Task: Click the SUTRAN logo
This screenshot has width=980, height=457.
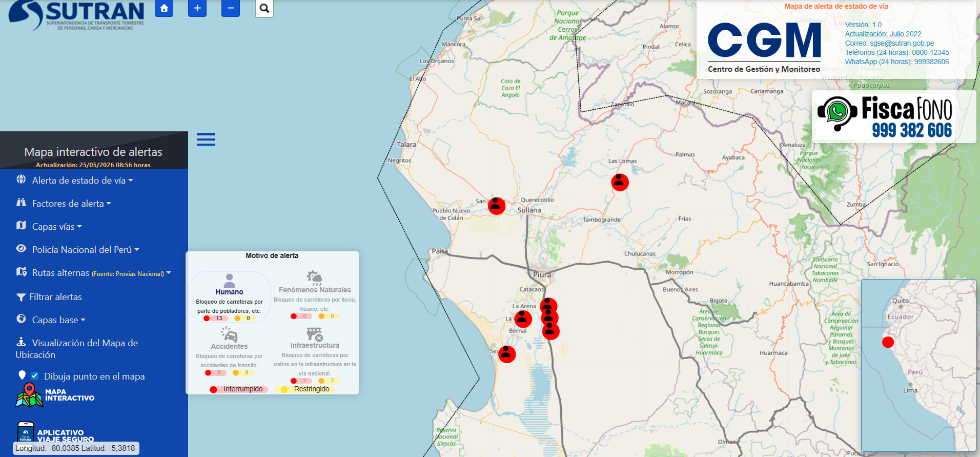Action: coord(77,15)
